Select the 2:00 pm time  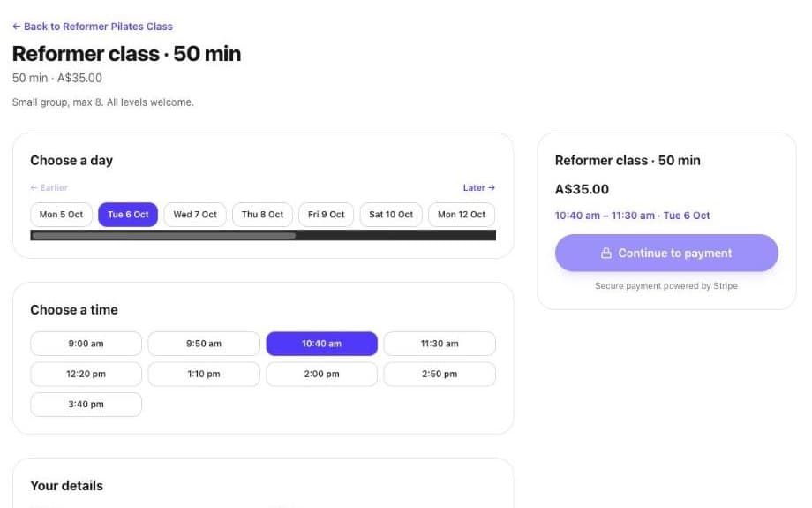tap(321, 375)
